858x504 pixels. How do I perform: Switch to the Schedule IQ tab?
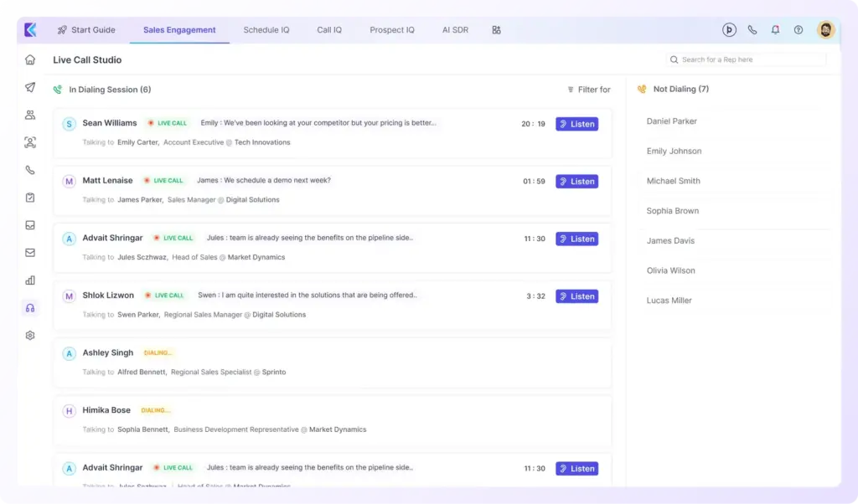pos(266,30)
